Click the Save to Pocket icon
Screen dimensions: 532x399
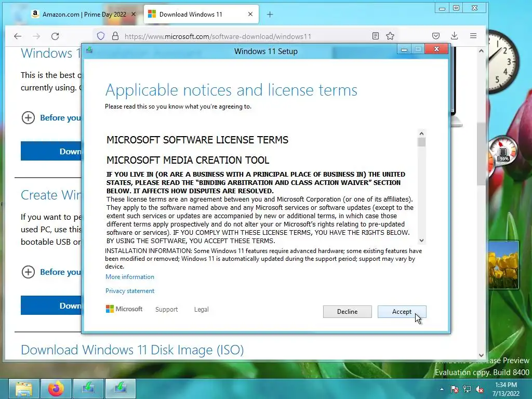(436, 36)
